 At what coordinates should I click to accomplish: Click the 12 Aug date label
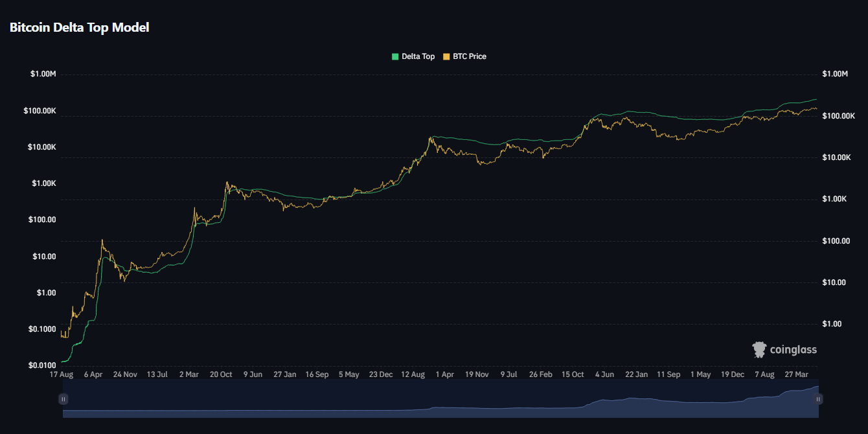coord(413,374)
